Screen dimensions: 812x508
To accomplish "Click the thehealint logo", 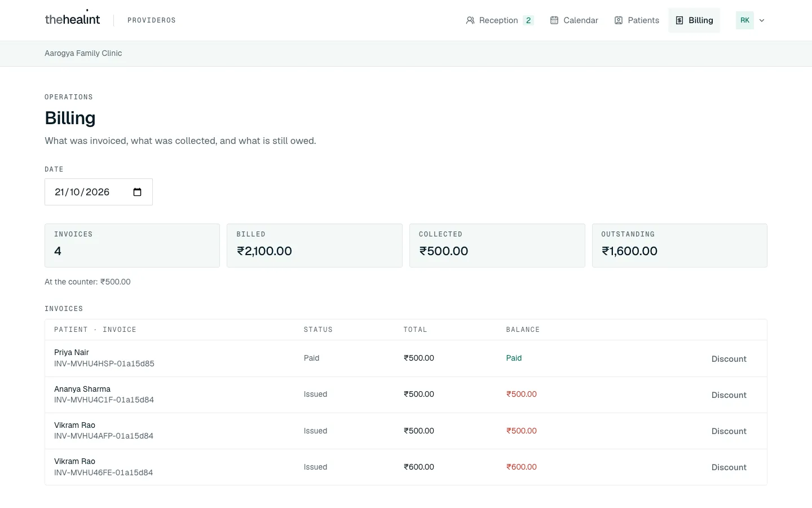I will point(72,19).
